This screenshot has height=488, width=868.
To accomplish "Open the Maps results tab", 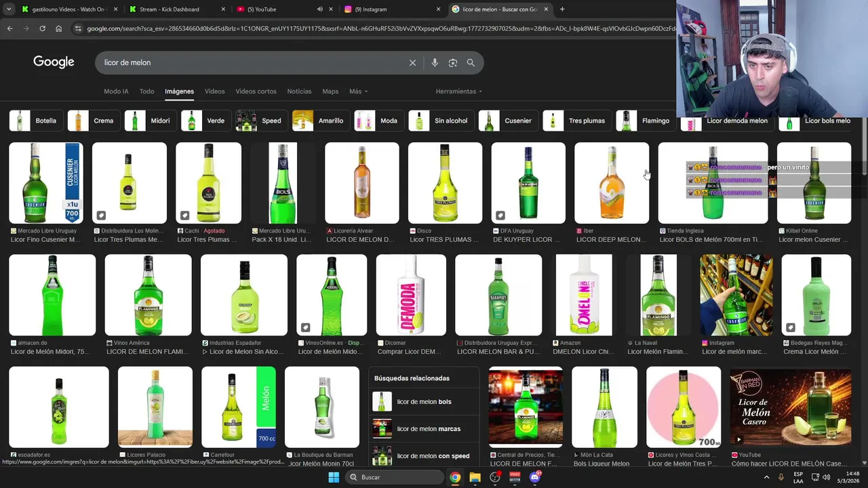I will pyautogui.click(x=330, y=91).
